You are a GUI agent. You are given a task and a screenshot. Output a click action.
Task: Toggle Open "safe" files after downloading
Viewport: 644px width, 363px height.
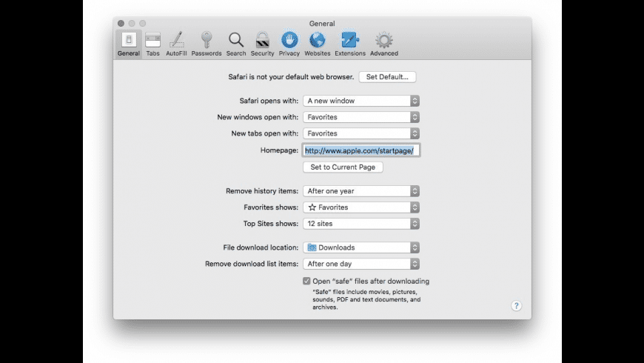pyautogui.click(x=306, y=282)
